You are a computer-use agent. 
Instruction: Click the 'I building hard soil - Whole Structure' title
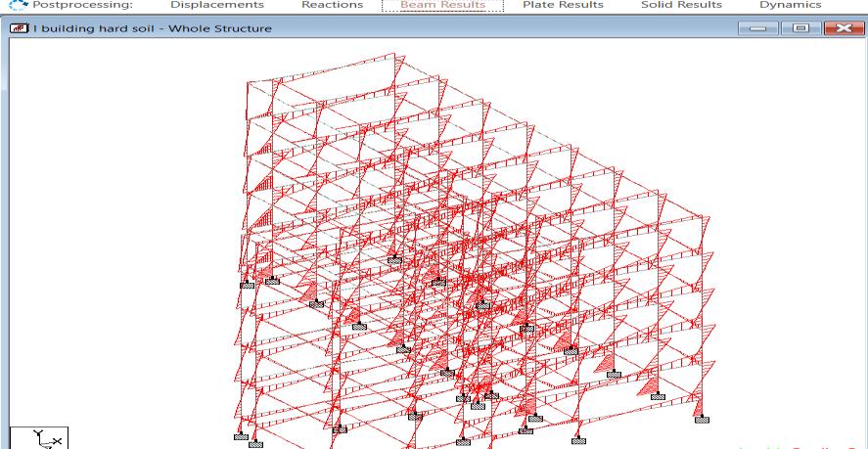[153, 28]
